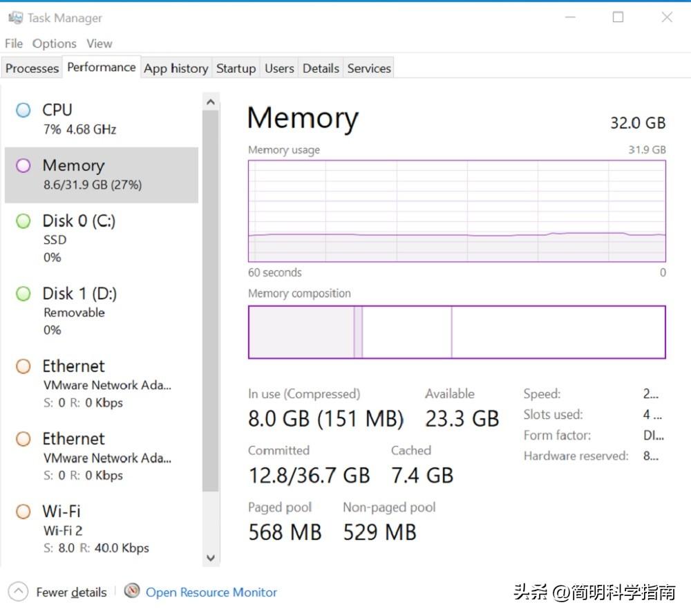The height and width of the screenshot is (616, 691).
Task: Switch to the Performance tab
Action: [102, 67]
